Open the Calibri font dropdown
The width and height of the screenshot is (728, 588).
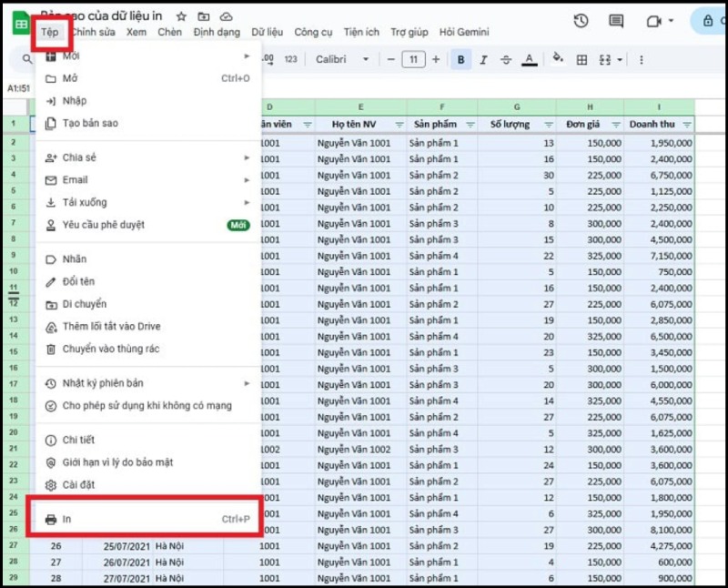(x=342, y=60)
